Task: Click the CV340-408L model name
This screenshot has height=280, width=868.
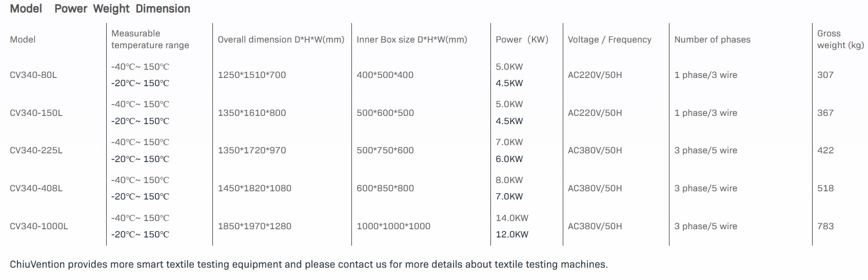Action: (x=36, y=188)
